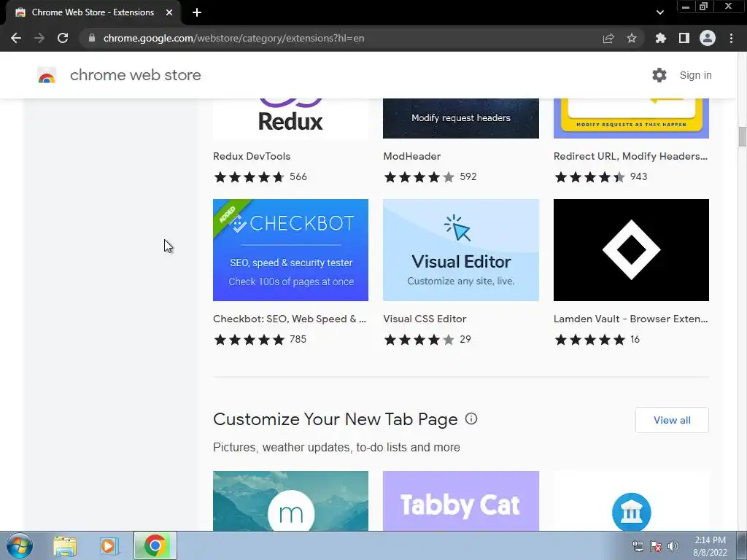
Task: Click the 943 ratings count
Action: [639, 176]
